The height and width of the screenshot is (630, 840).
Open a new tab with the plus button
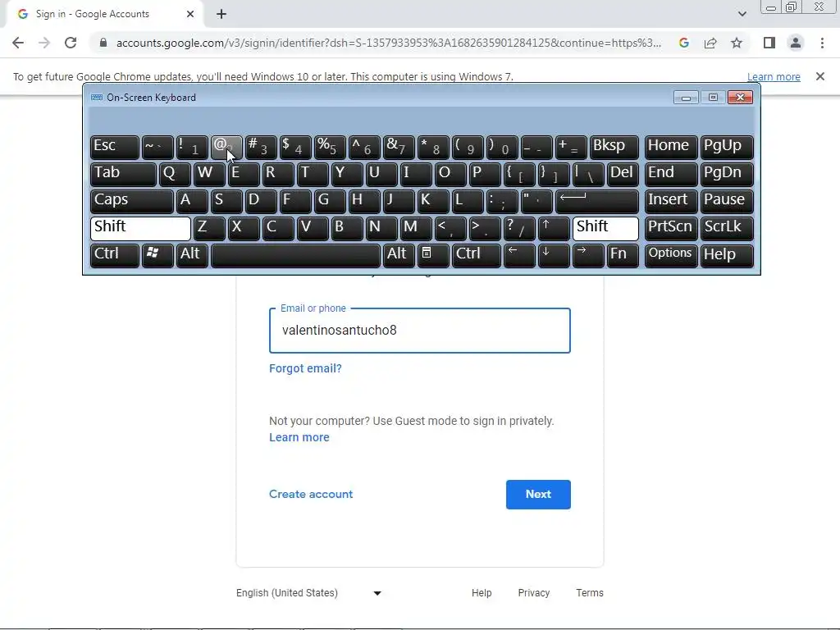pos(221,14)
